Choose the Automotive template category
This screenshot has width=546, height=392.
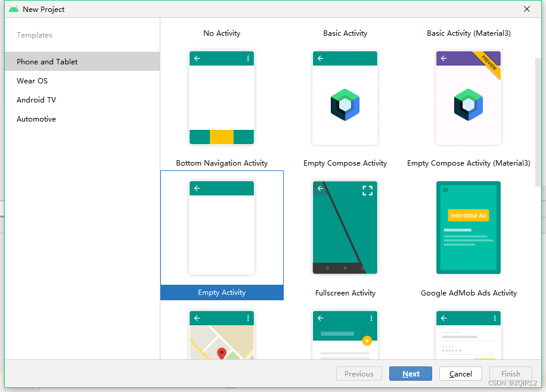(x=36, y=119)
